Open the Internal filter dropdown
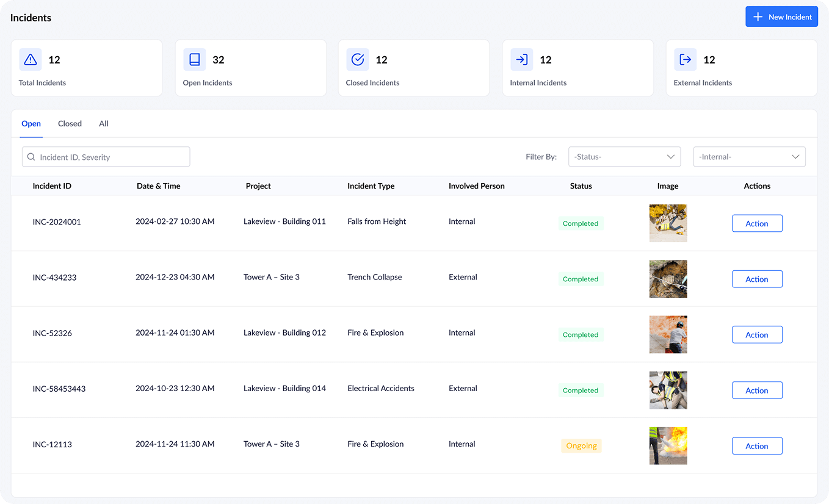 pyautogui.click(x=749, y=157)
